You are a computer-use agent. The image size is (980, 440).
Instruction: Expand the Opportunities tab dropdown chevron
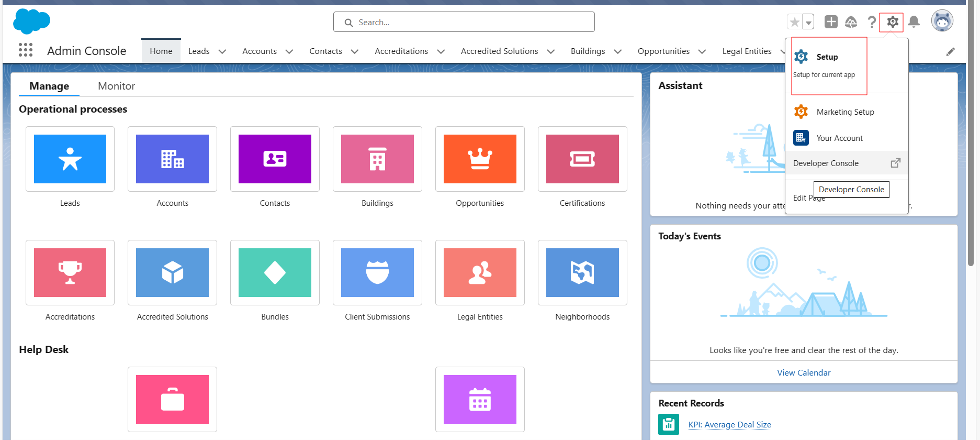tap(702, 51)
